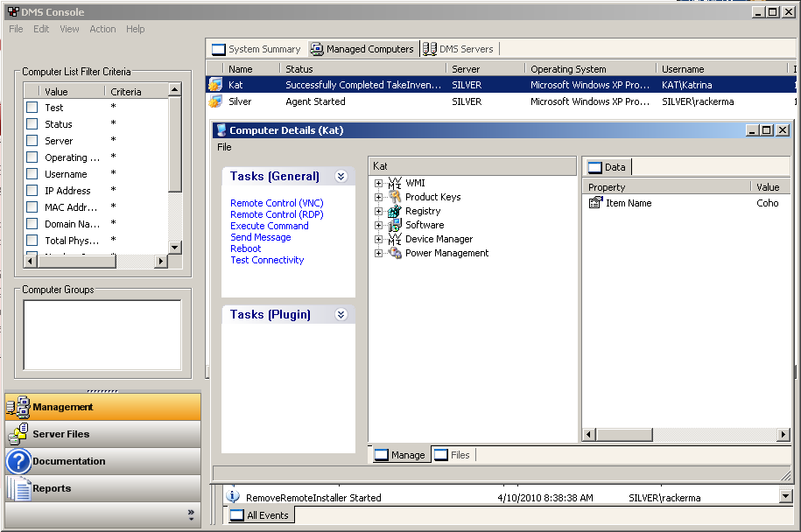Image resolution: width=801 pixels, height=532 pixels.
Task: Click filter list horizontal scrollbar right arrow
Action: click(x=161, y=261)
